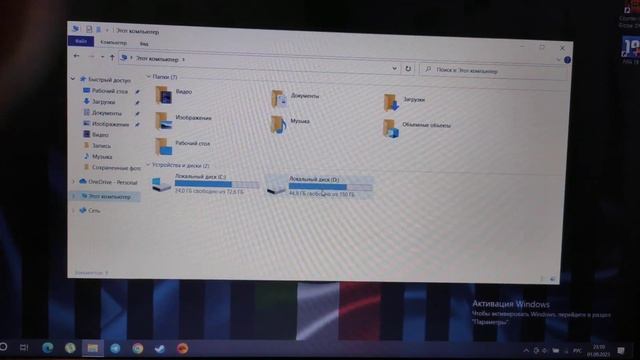Go back with the left arrow
The width and height of the screenshot is (640, 360).
(76, 56)
